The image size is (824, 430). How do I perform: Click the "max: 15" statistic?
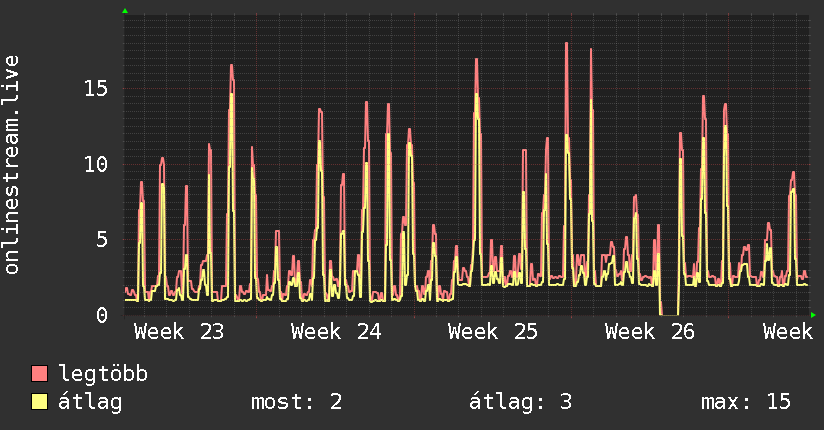pos(746,402)
